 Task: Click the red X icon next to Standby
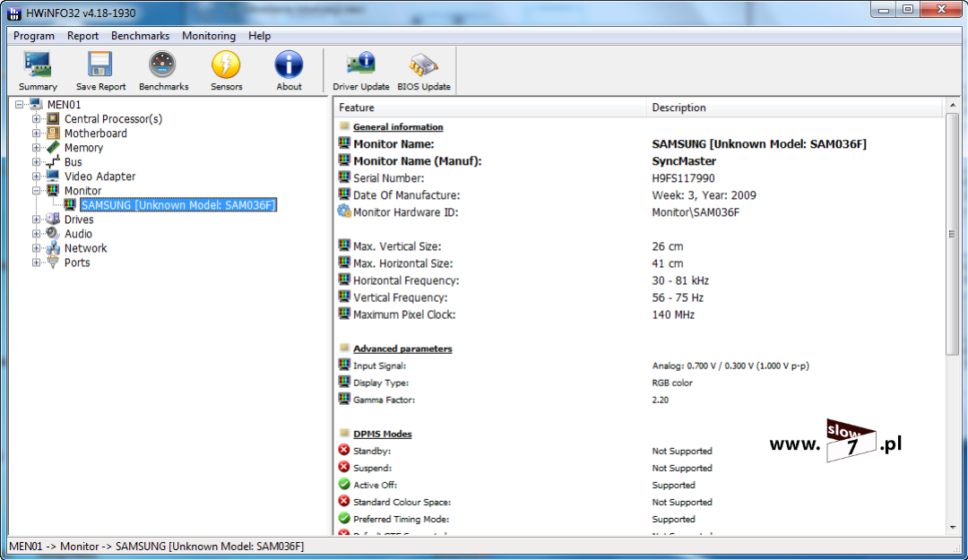pyautogui.click(x=344, y=450)
